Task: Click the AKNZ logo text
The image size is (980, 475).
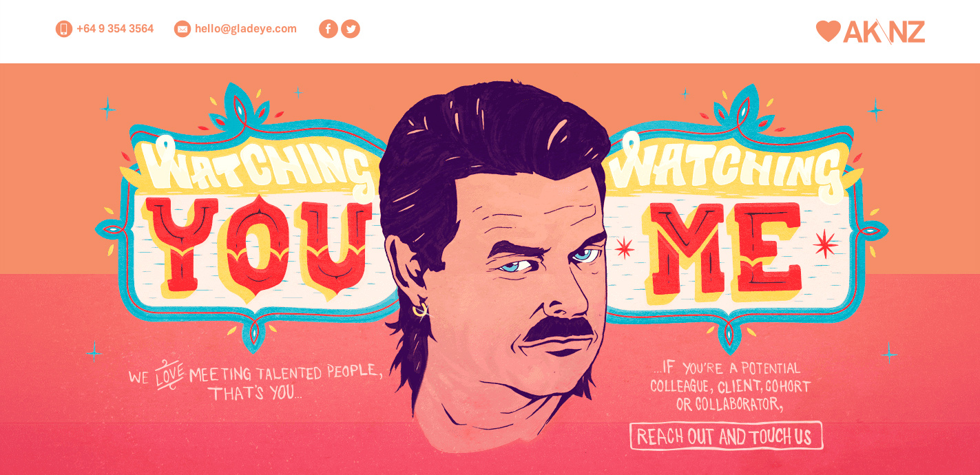Action: tap(884, 32)
